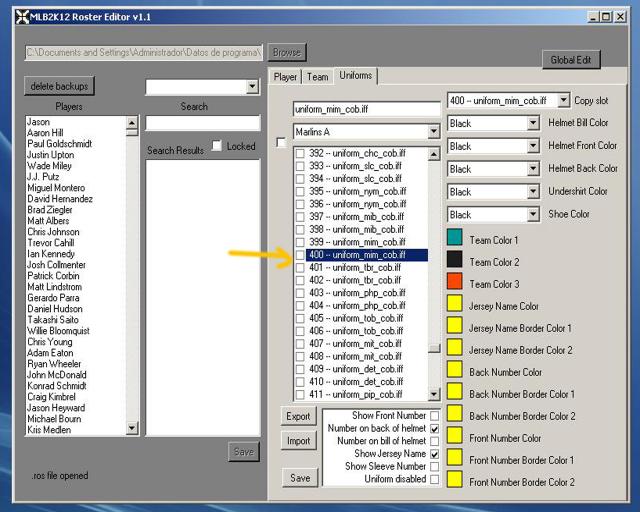Change the Jersey Name Color swatch
Image resolution: width=640 pixels, height=512 pixels.
tap(454, 303)
